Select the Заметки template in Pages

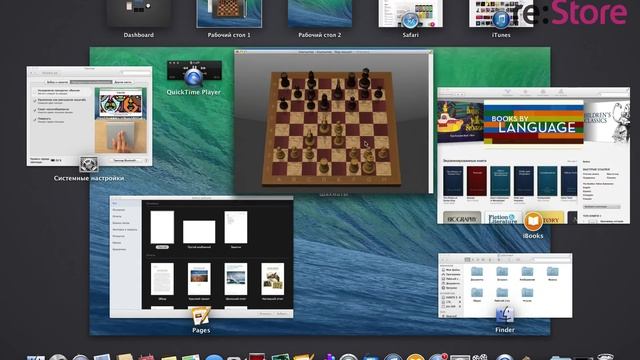point(236,227)
